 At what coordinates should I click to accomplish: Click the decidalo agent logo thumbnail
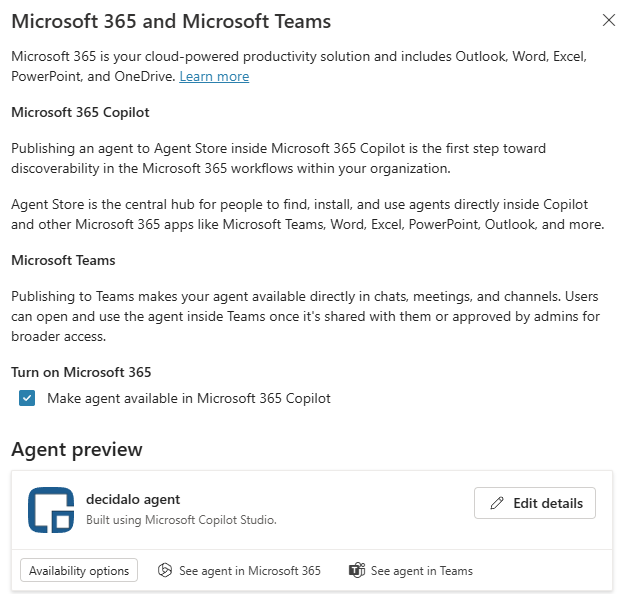[x=51, y=510]
